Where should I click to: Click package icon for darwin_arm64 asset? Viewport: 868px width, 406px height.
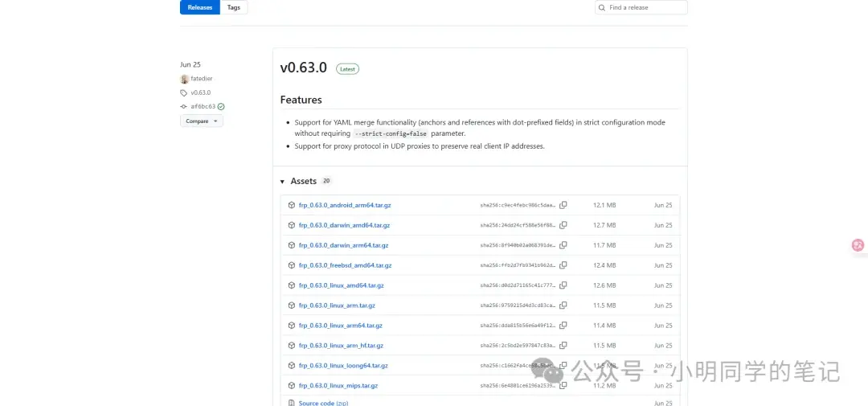click(x=292, y=245)
